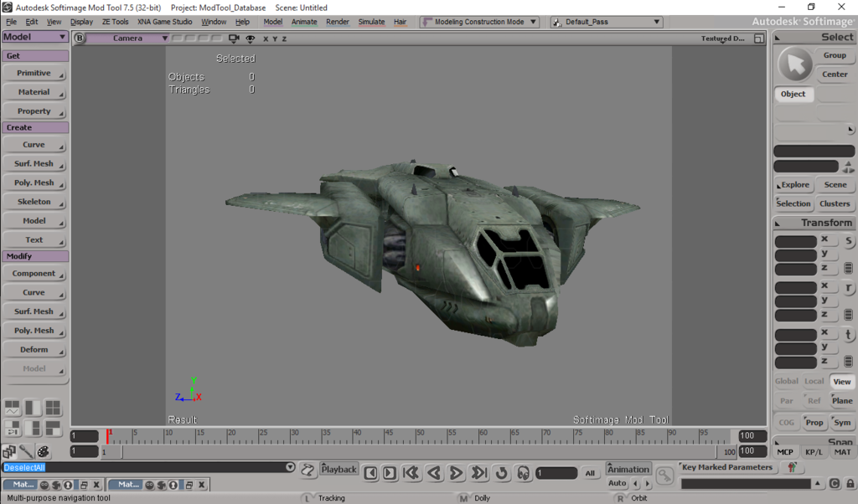Click the end frame 100 field
Image resolution: width=858 pixels, height=504 pixels.
click(752, 435)
